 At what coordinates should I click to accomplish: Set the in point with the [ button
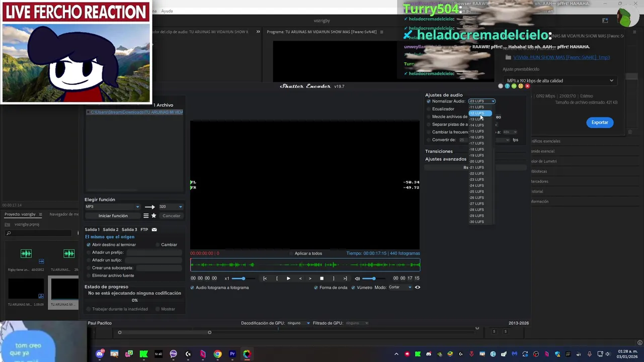pos(277,279)
